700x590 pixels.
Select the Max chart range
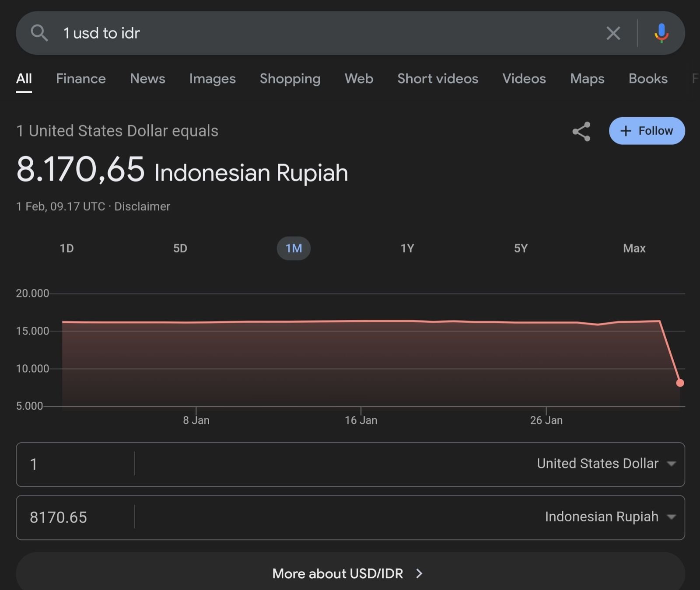click(634, 248)
